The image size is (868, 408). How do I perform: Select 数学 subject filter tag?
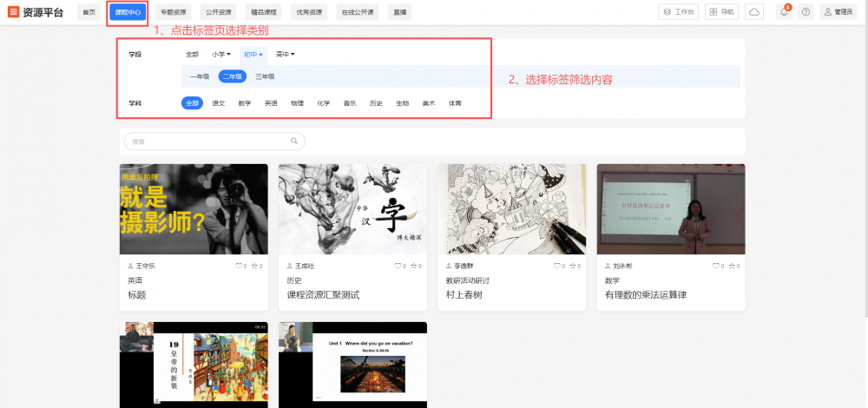[x=245, y=103]
